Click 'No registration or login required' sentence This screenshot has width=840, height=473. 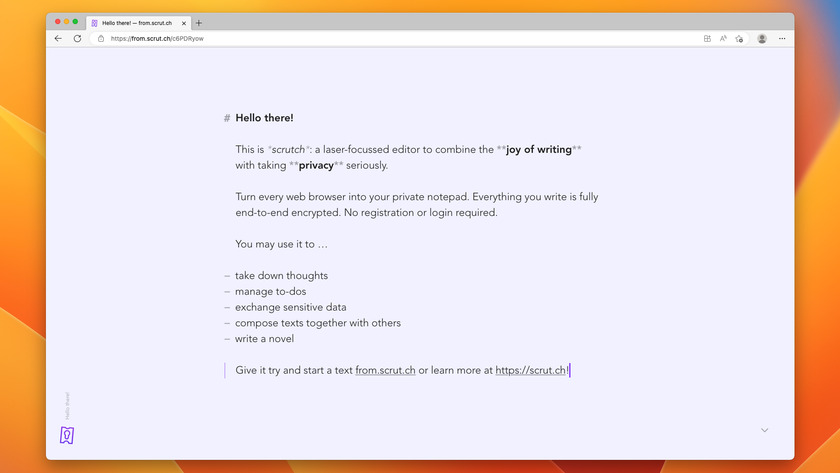[x=421, y=213]
